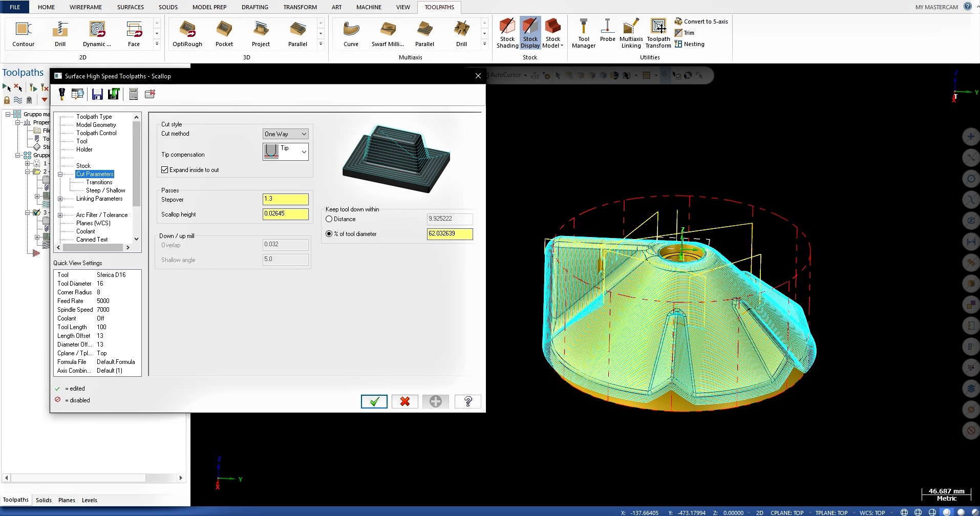Switch to the MACHINE ribbon tab
The width and height of the screenshot is (980, 516).
[369, 7]
